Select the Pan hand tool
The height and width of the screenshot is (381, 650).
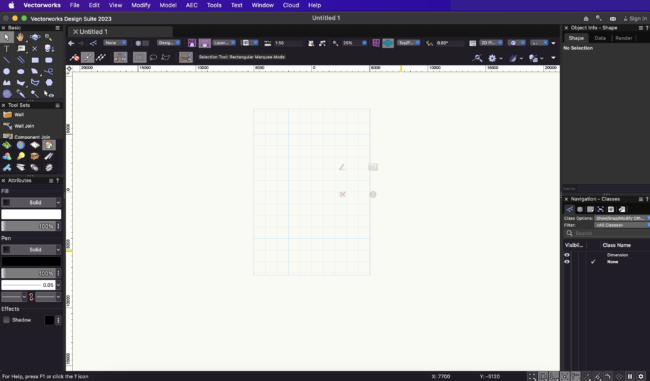(x=20, y=37)
